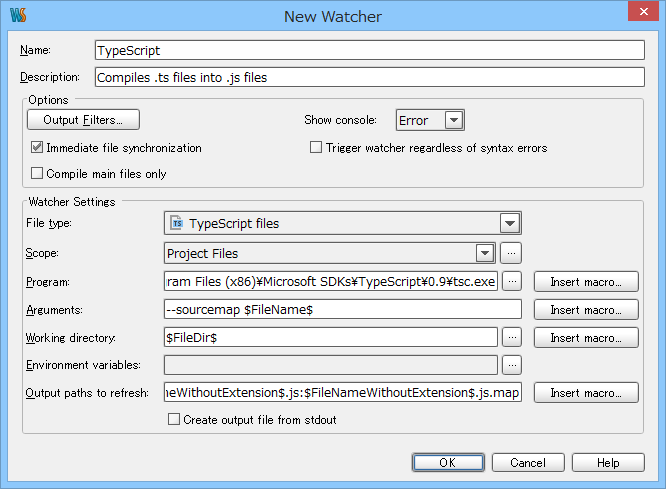Click the Cancel button
Screen dimensions: 666x489
(x=528, y=463)
